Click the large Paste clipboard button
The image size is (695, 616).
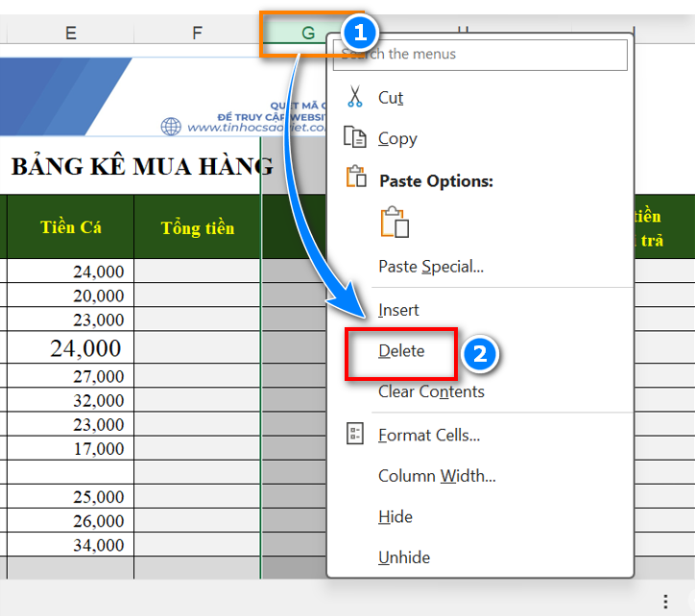click(395, 222)
